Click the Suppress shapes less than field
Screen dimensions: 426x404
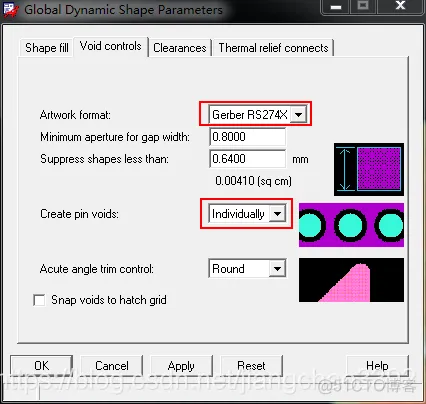coord(247,159)
